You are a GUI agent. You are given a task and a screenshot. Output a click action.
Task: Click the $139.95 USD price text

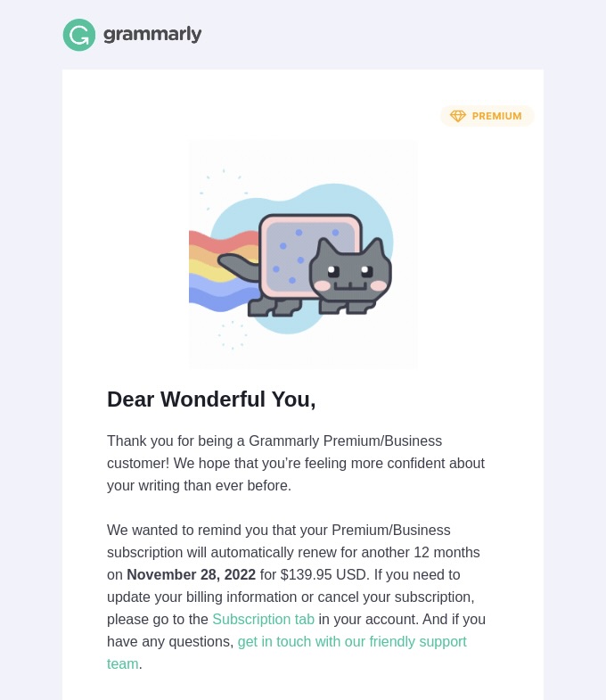point(324,574)
